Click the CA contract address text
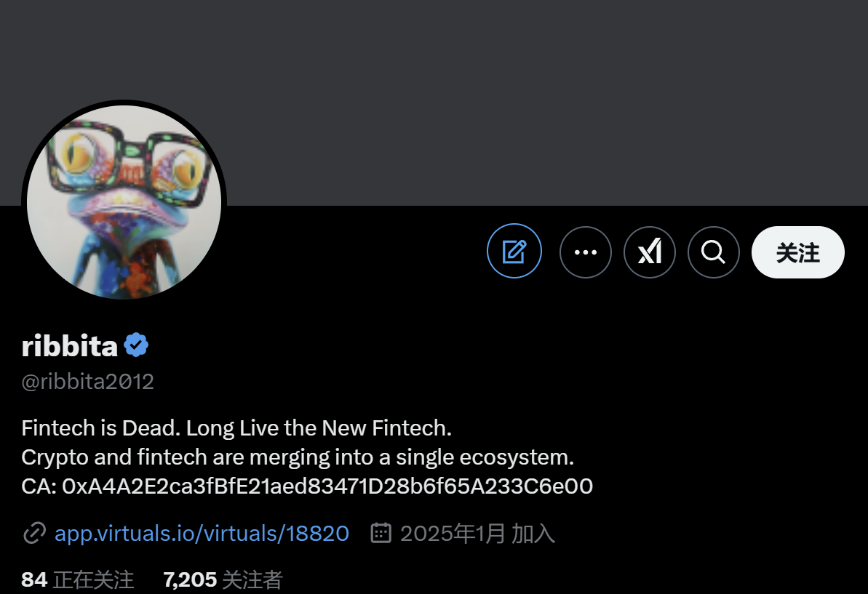Image resolution: width=868 pixels, height=594 pixels. point(327,486)
